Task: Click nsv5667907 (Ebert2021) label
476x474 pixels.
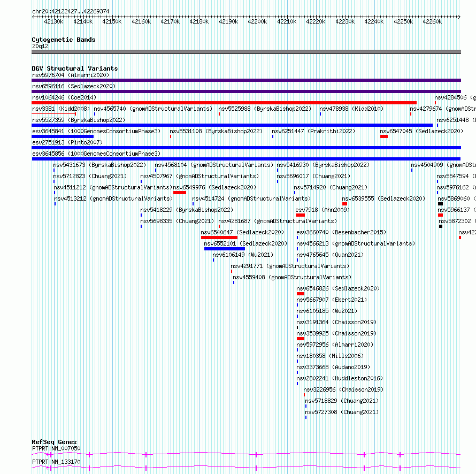Action: pyautogui.click(x=332, y=300)
